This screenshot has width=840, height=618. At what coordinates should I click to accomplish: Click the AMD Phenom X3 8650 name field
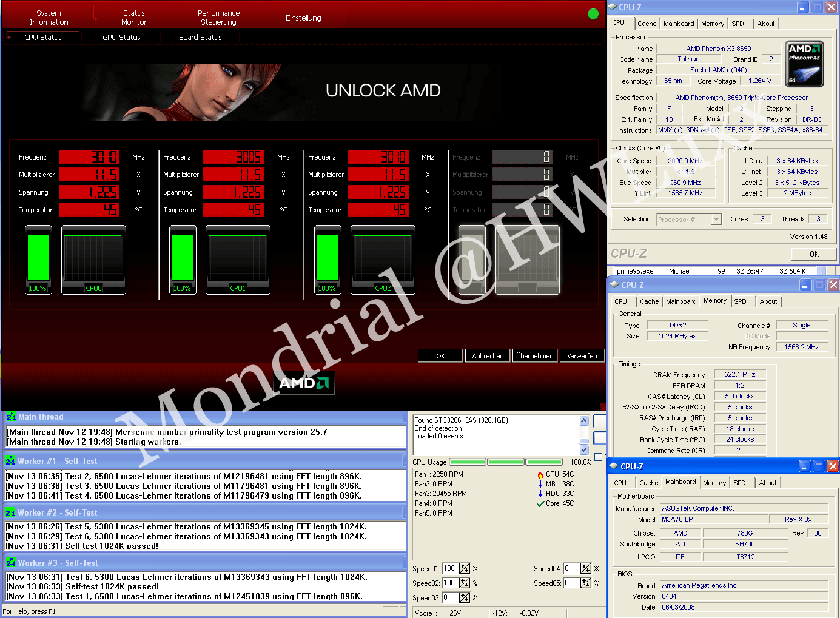(719, 49)
